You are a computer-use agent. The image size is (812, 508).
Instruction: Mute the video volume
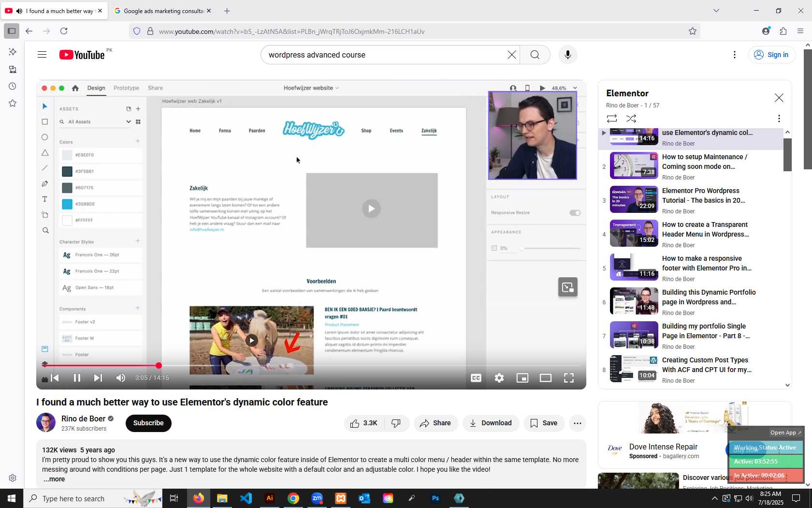121,378
